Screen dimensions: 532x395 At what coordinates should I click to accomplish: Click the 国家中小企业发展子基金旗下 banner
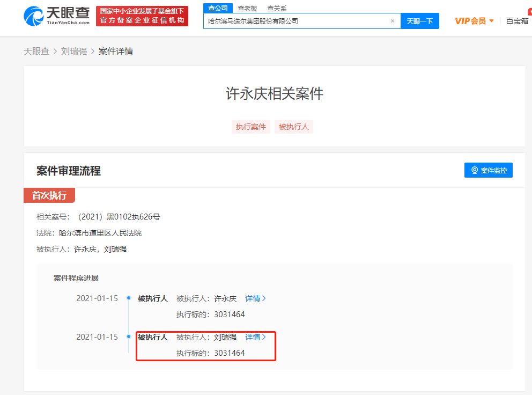(142, 16)
